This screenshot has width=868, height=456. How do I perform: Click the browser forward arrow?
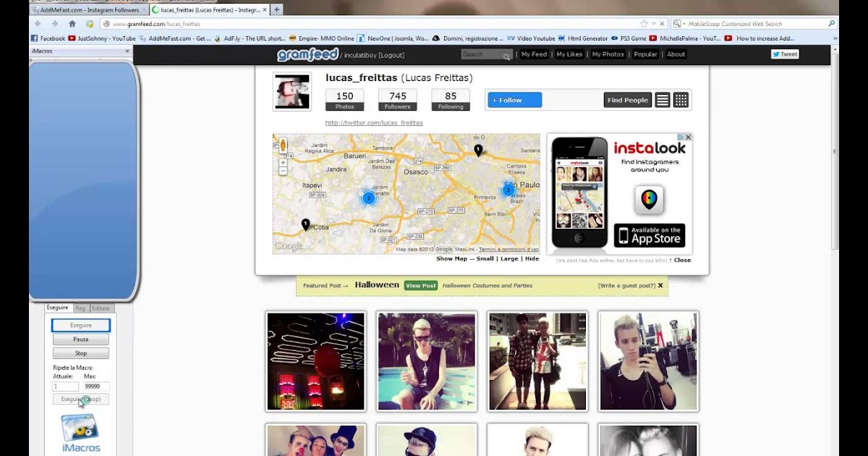(x=54, y=24)
